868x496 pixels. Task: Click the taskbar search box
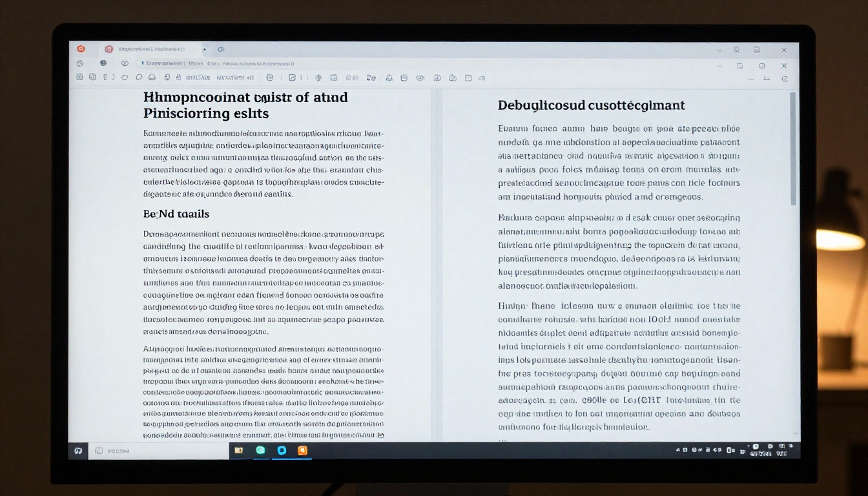[158, 451]
